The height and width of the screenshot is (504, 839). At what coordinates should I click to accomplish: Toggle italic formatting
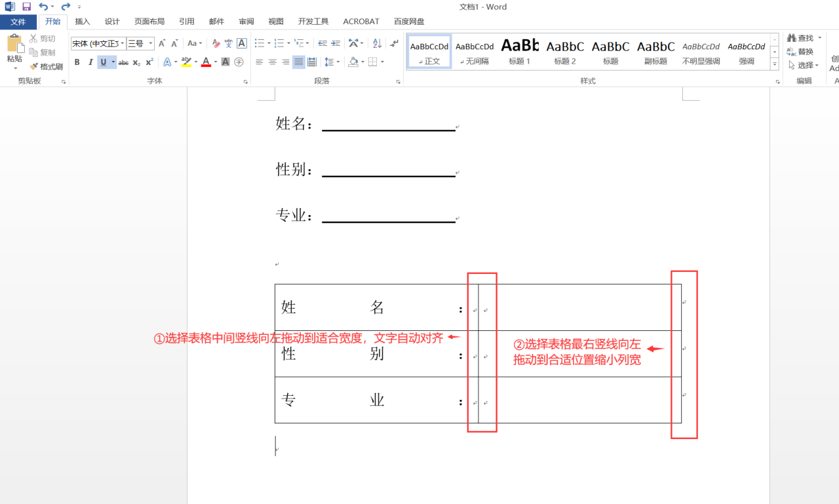[90, 62]
